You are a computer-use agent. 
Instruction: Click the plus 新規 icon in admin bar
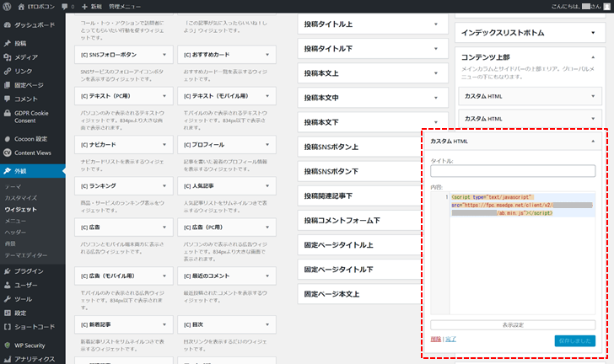(84, 7)
